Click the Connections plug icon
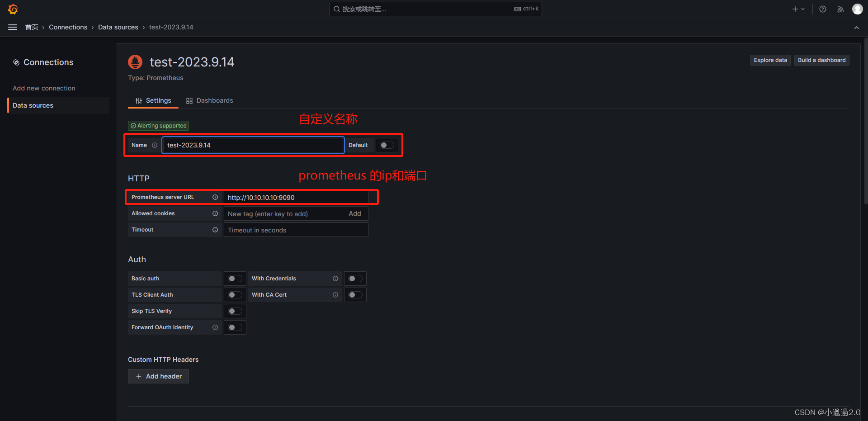Viewport: 868px width, 421px height. click(16, 62)
